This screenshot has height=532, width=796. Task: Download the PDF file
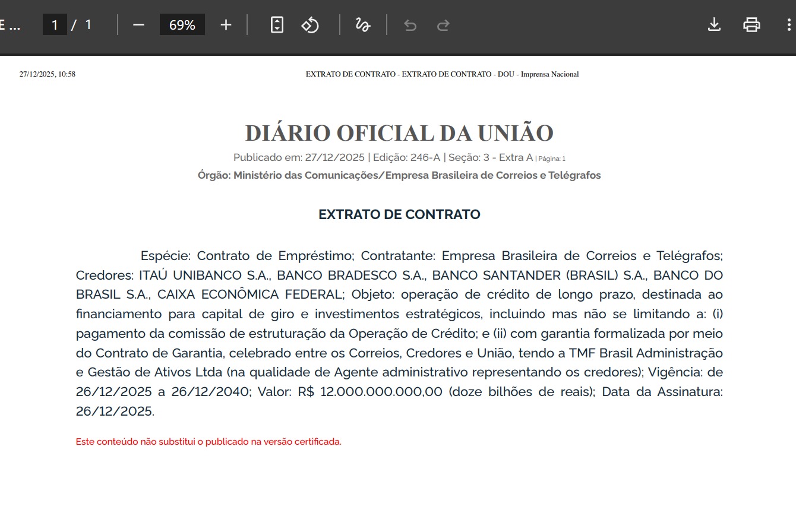coord(714,25)
